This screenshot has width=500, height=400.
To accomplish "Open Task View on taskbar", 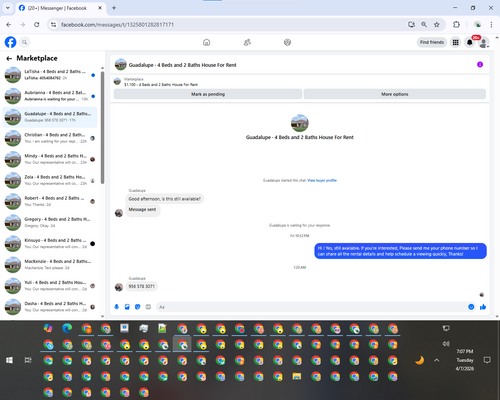I will tap(28, 360).
